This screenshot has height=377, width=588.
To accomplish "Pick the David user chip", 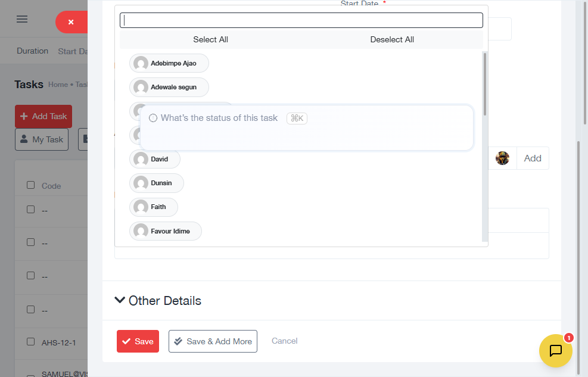I will 154,160.
